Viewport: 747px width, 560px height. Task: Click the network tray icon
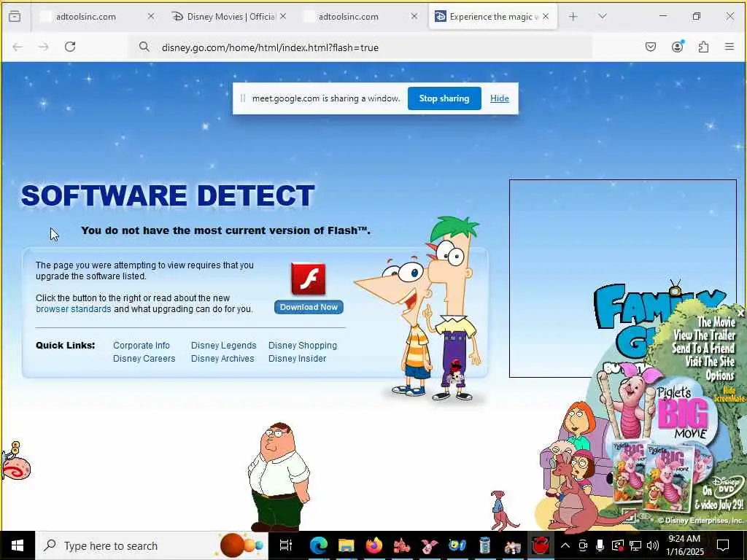pyautogui.click(x=635, y=545)
